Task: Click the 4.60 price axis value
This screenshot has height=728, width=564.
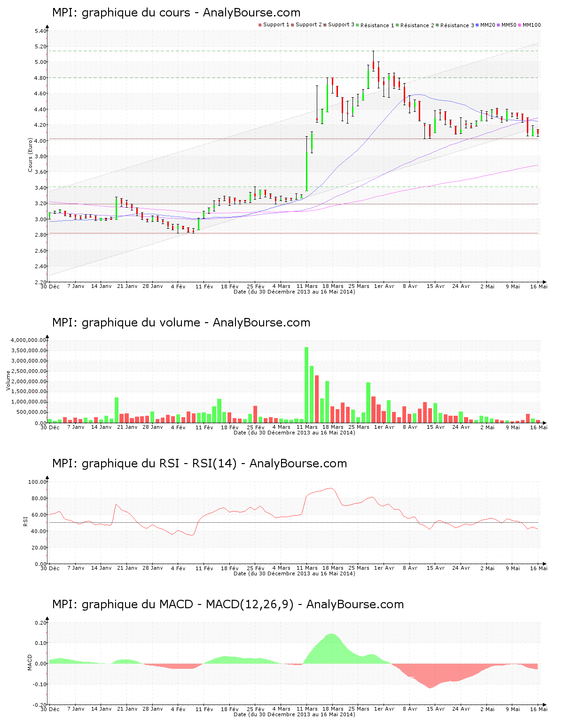Action: tap(40, 94)
